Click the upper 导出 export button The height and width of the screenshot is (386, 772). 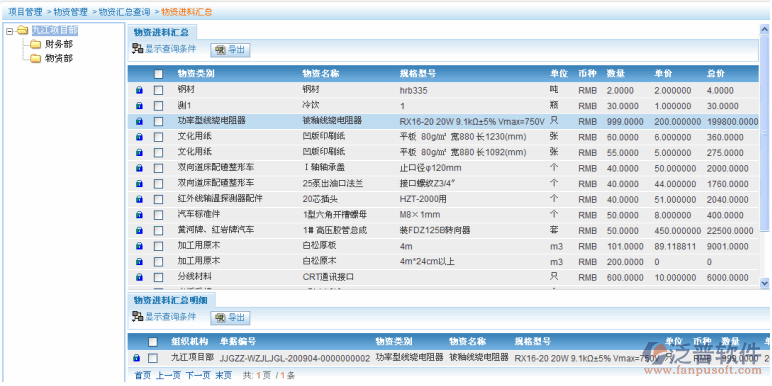[230, 50]
